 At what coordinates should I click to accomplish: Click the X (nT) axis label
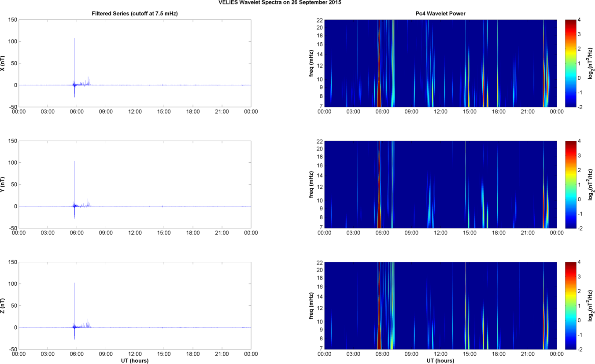tap(3, 63)
